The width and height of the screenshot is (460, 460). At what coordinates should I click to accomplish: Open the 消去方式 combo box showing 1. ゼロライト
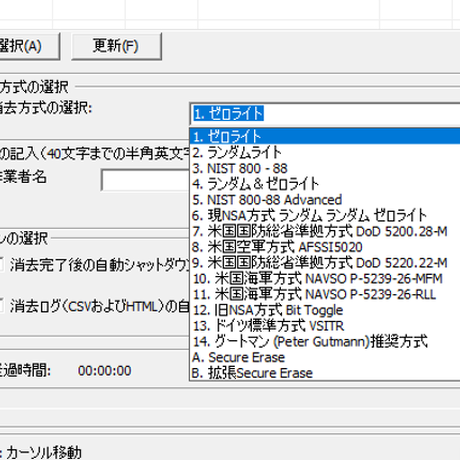tap(325, 114)
